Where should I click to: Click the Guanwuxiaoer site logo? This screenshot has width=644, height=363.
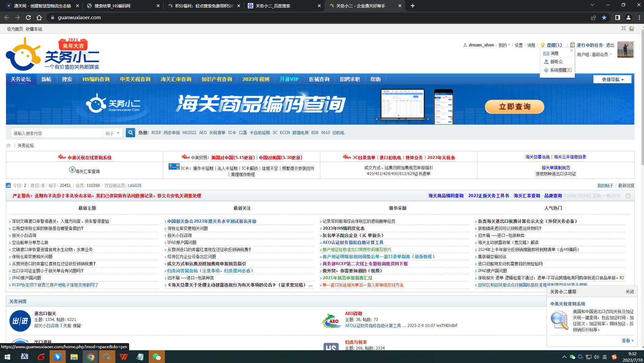pos(52,54)
